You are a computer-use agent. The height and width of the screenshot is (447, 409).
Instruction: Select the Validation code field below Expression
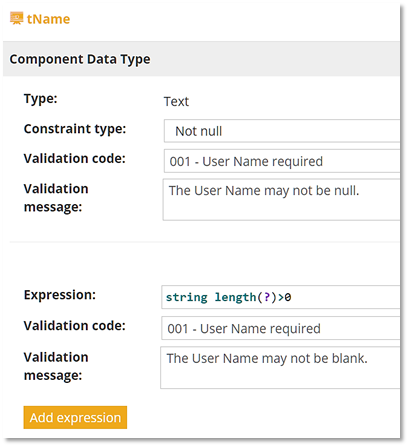[280, 328]
